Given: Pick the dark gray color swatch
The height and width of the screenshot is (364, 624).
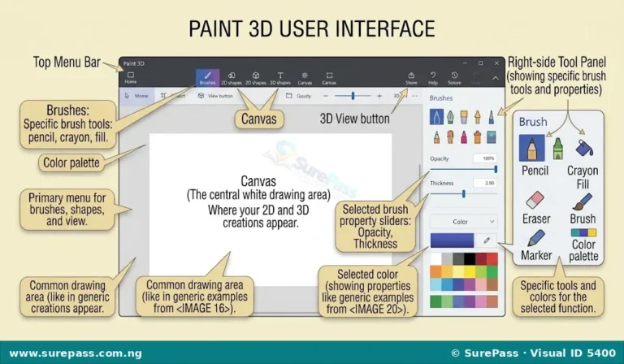Looking at the screenshot, I should point(458,258).
